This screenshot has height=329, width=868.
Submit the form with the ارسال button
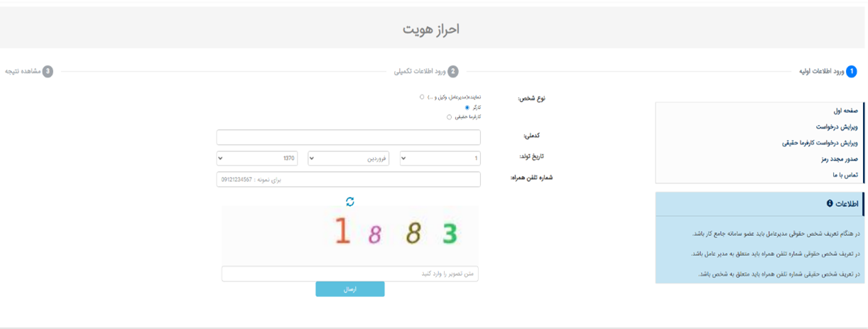pyautogui.click(x=350, y=289)
